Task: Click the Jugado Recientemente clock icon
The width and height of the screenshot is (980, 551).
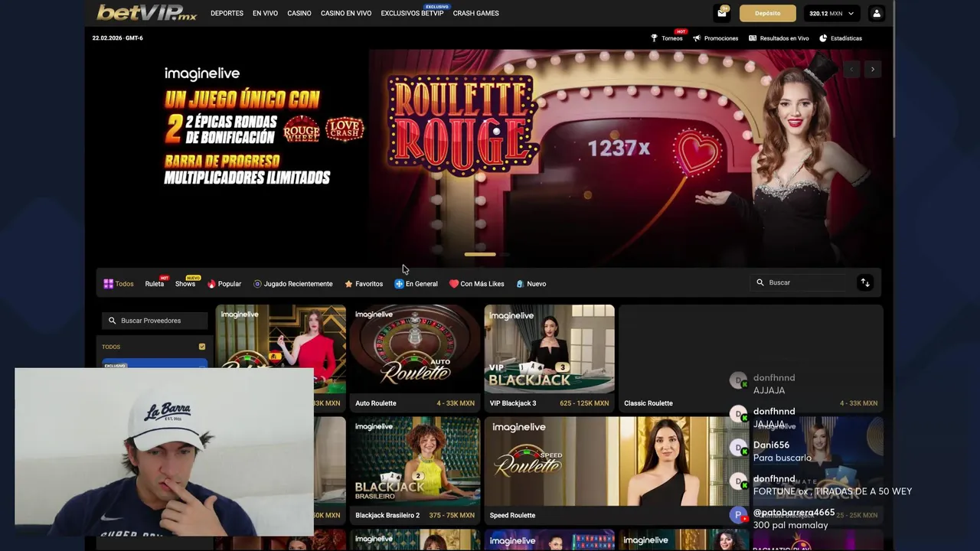Action: point(257,284)
